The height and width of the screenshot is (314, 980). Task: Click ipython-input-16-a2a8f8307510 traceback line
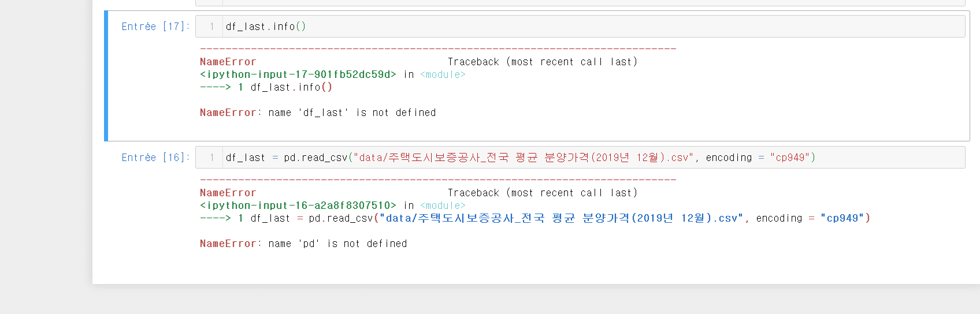(x=332, y=205)
